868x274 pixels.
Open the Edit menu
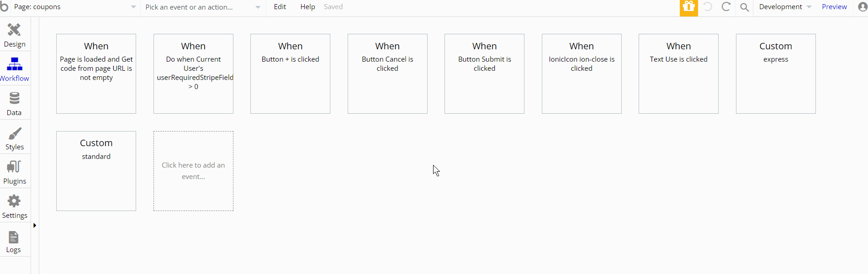click(280, 7)
